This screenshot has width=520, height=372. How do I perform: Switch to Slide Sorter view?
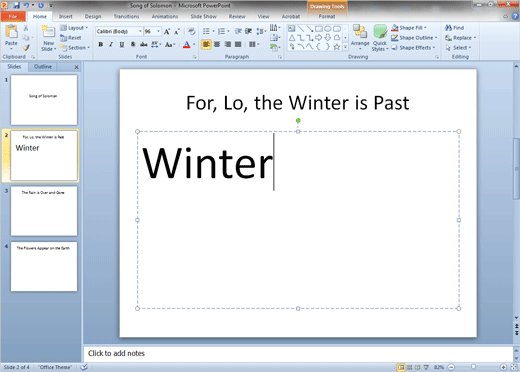(409, 367)
